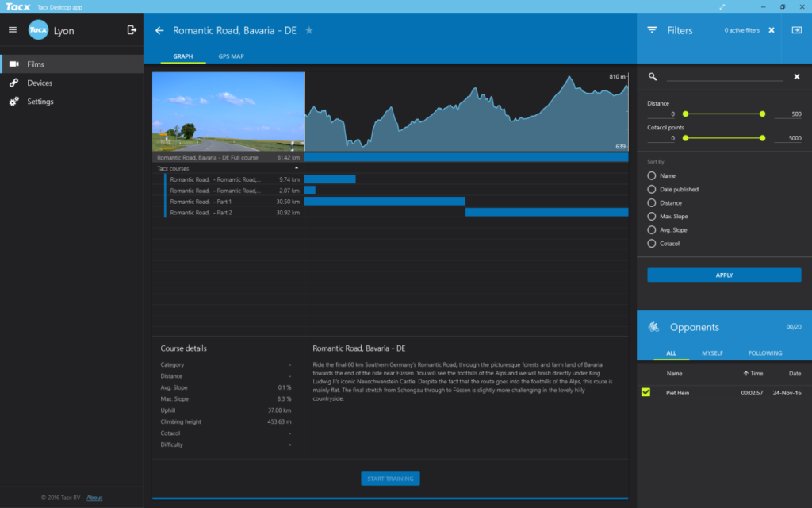Click Distance slider minimum handle
Screen dimensions: 812x508
686,114
